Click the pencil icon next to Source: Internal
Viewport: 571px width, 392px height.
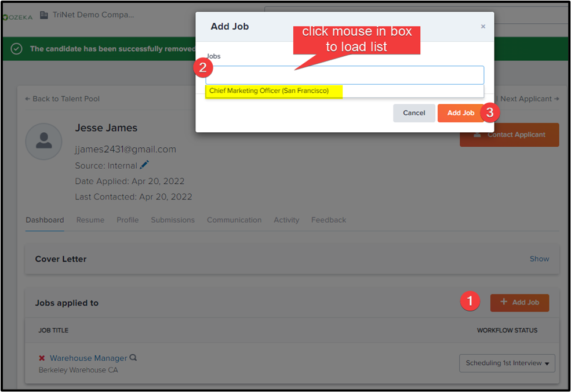click(144, 165)
